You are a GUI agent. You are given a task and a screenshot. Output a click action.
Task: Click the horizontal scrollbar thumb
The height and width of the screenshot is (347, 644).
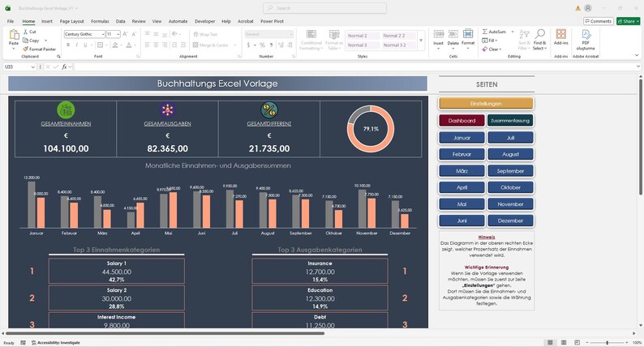pos(165,333)
